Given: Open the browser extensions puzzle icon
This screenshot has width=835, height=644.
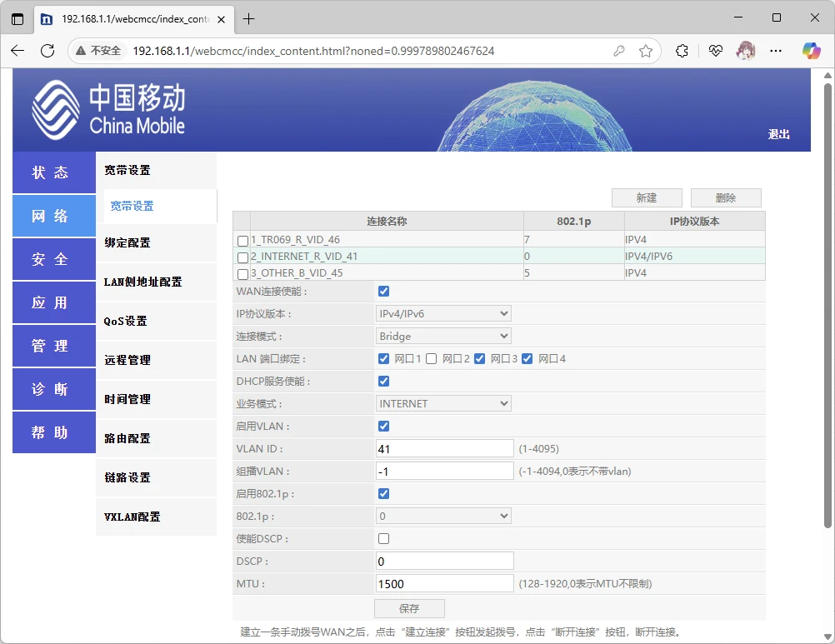Looking at the screenshot, I should tap(682, 51).
